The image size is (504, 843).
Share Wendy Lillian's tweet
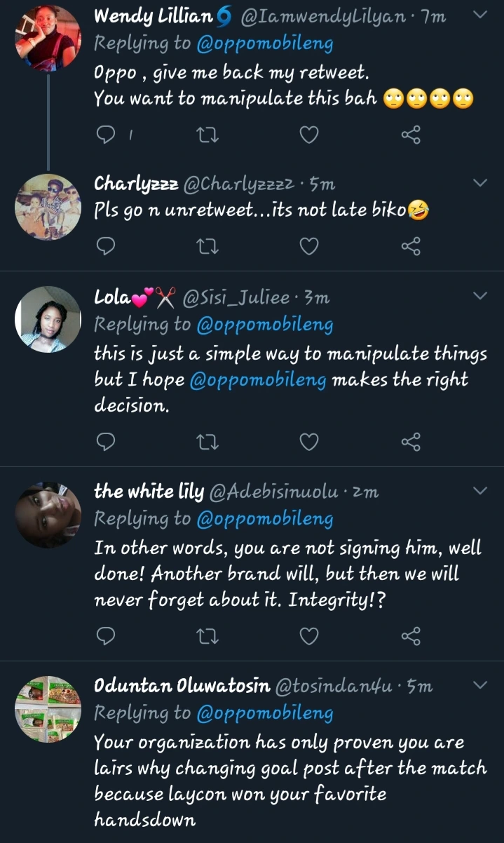click(x=411, y=134)
